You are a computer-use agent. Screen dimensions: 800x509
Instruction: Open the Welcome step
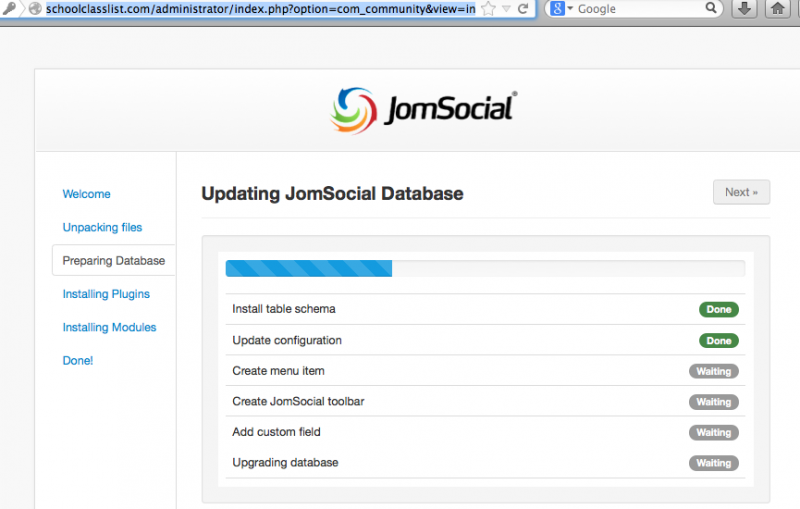(x=86, y=194)
